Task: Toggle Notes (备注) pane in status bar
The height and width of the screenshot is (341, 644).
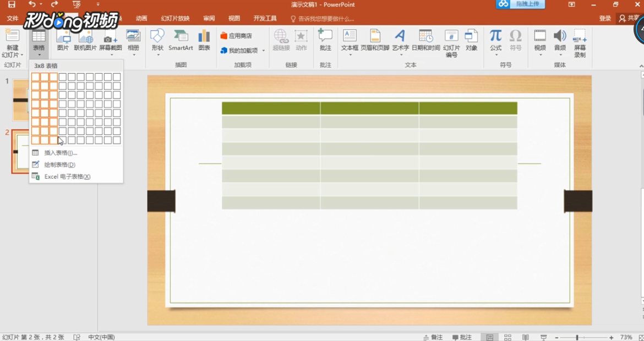Action: [433, 337]
